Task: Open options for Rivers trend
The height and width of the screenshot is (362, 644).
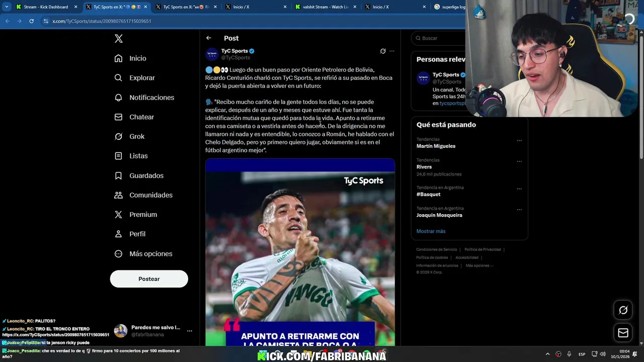Action: (519, 161)
